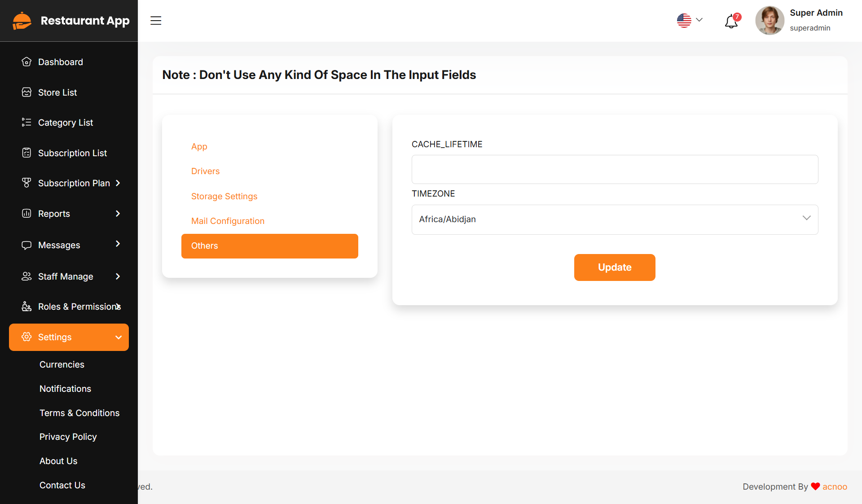This screenshot has width=862, height=504.
Task: Open the language flag dropdown
Action: pyautogui.click(x=690, y=20)
